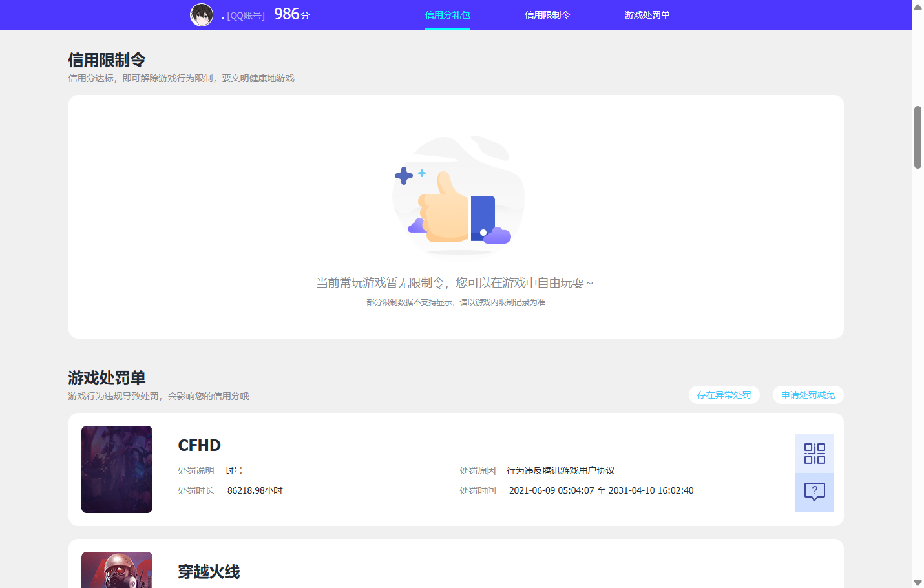Click the CFHD game cover thumbnail
Screen dimensions: 924x588
(x=117, y=470)
